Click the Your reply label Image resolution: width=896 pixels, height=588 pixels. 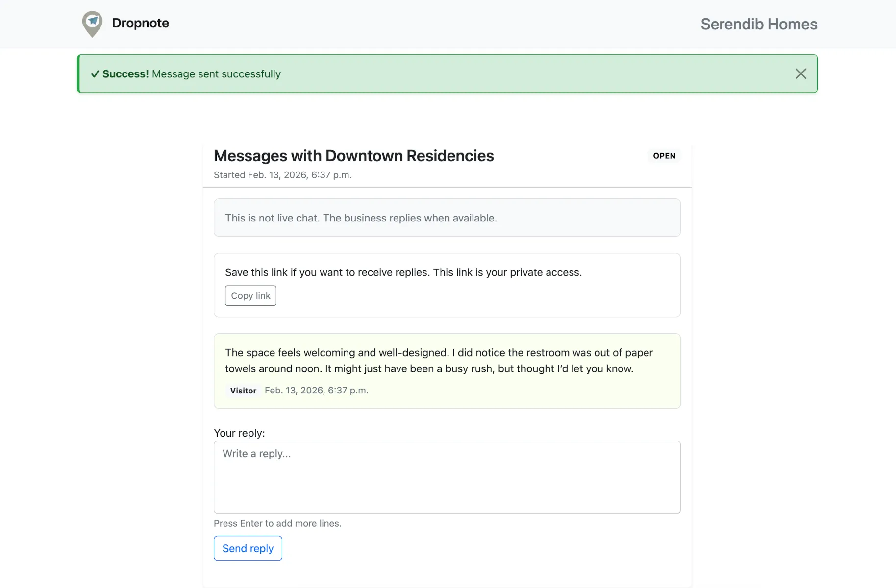click(x=239, y=433)
